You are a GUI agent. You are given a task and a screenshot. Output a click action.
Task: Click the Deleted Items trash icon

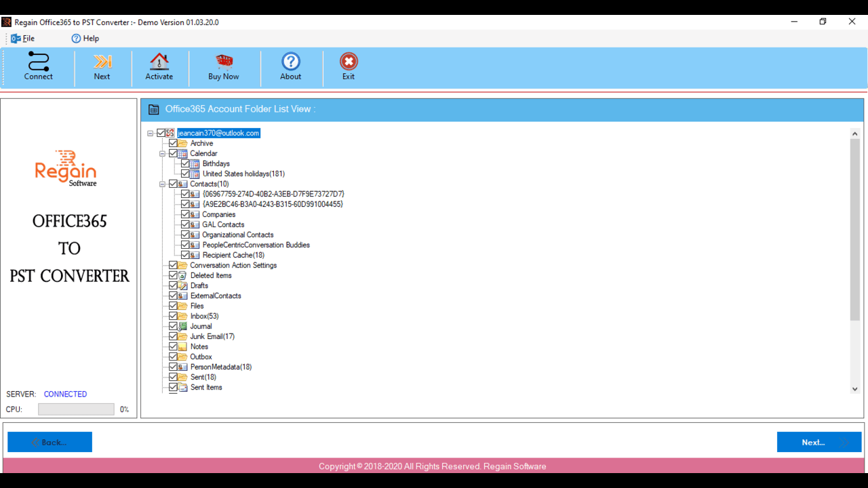(182, 275)
